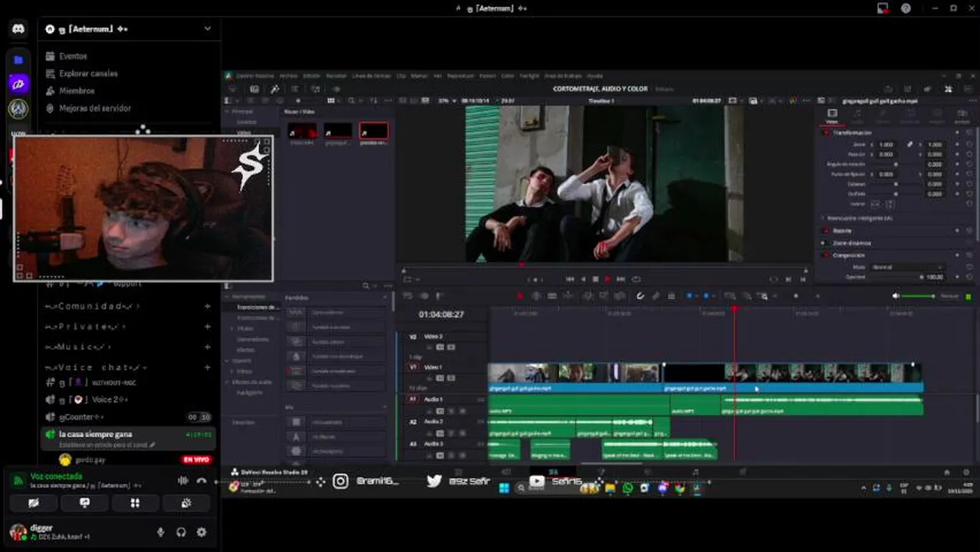This screenshot has height=552, width=980.
Task: Collapse the Voice chat channel category
Action: (95, 367)
